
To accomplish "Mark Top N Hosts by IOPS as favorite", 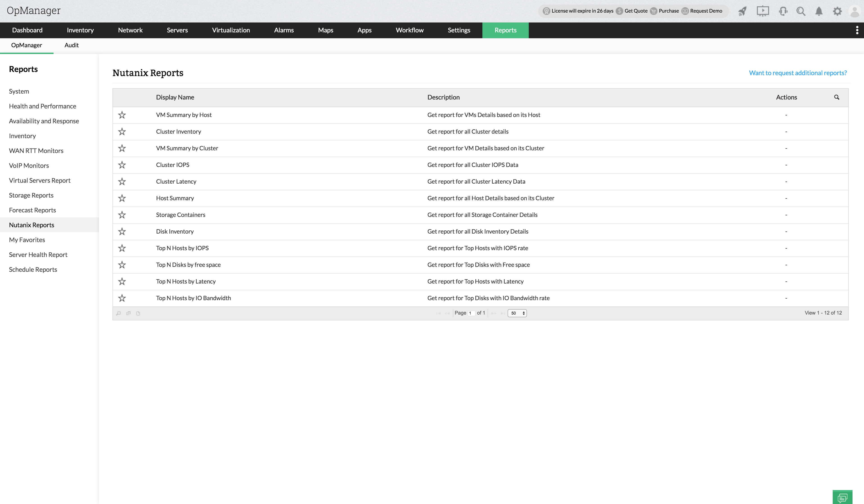I will pos(122,248).
